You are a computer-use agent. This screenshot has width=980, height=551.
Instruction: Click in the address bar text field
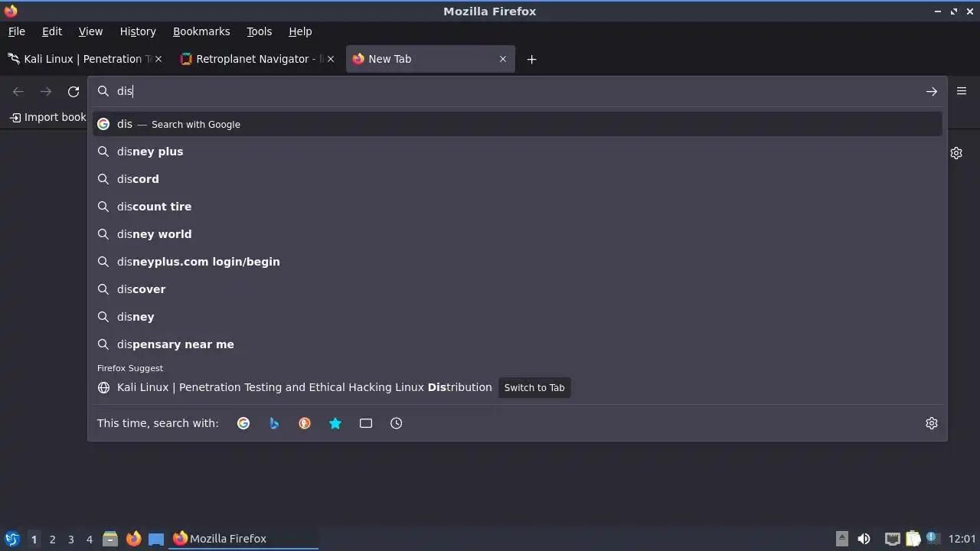click(518, 91)
